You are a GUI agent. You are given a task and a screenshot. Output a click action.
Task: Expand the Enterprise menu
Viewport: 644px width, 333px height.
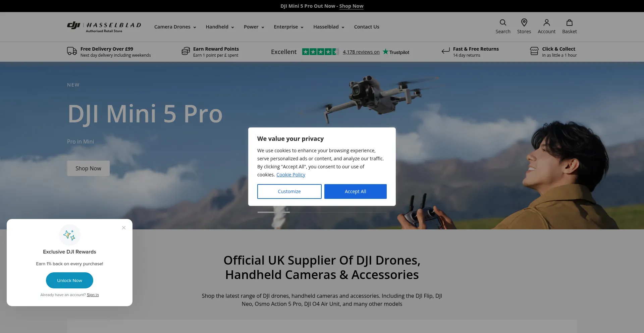[x=288, y=27]
